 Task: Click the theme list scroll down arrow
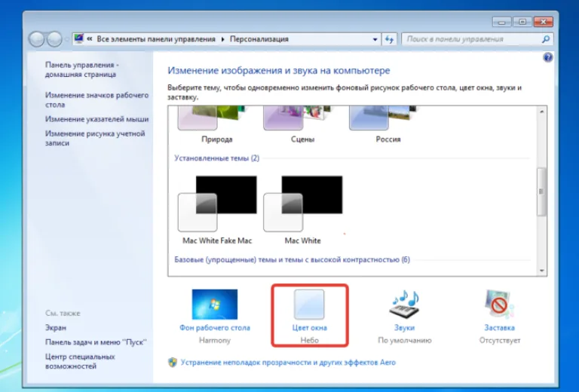coord(542,271)
